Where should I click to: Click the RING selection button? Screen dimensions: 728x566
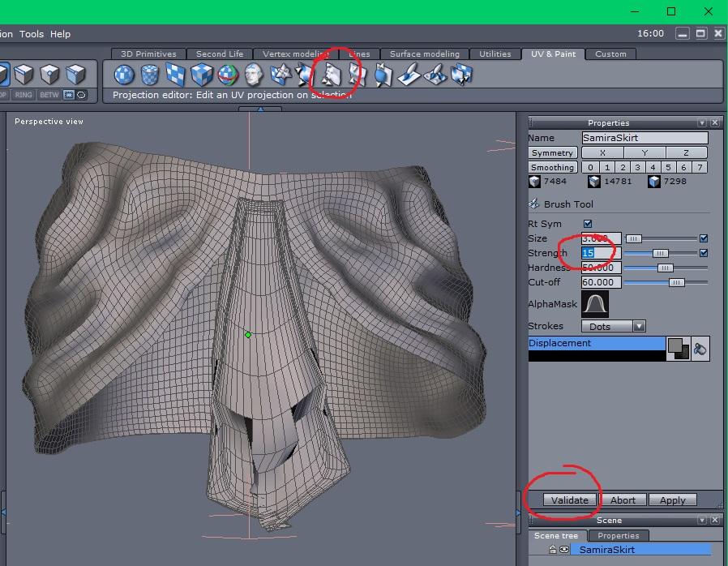[24, 95]
